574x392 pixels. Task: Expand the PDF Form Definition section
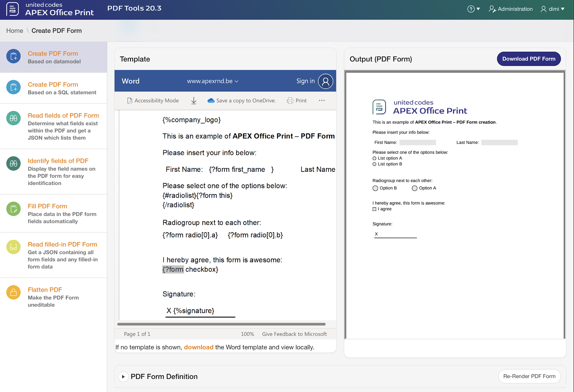click(123, 377)
